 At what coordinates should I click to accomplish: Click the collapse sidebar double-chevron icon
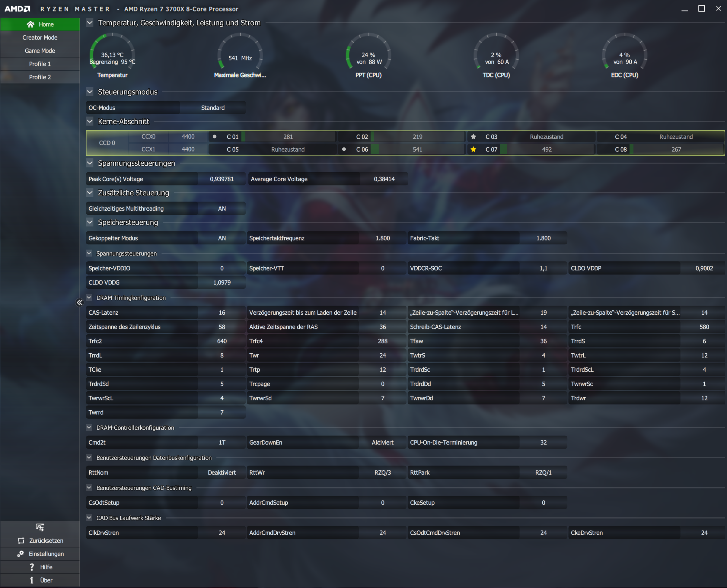(x=80, y=303)
